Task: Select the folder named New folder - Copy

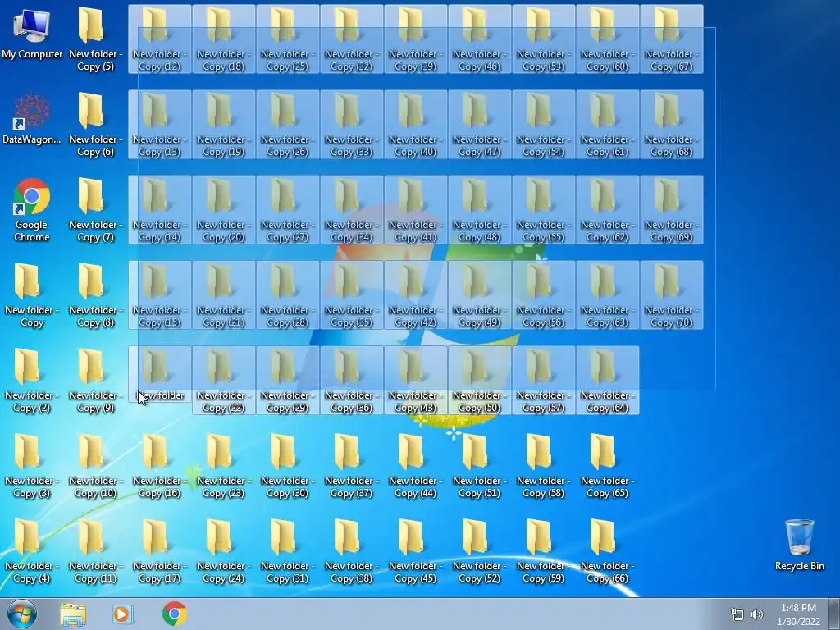Action: click(32, 294)
